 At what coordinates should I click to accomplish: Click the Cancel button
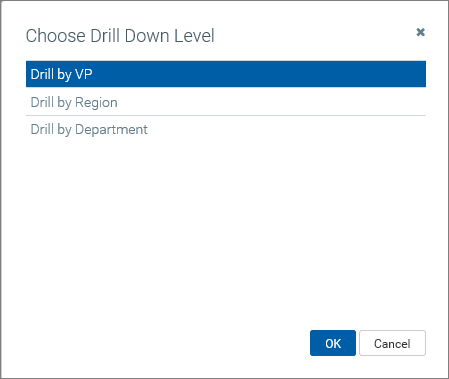392,343
